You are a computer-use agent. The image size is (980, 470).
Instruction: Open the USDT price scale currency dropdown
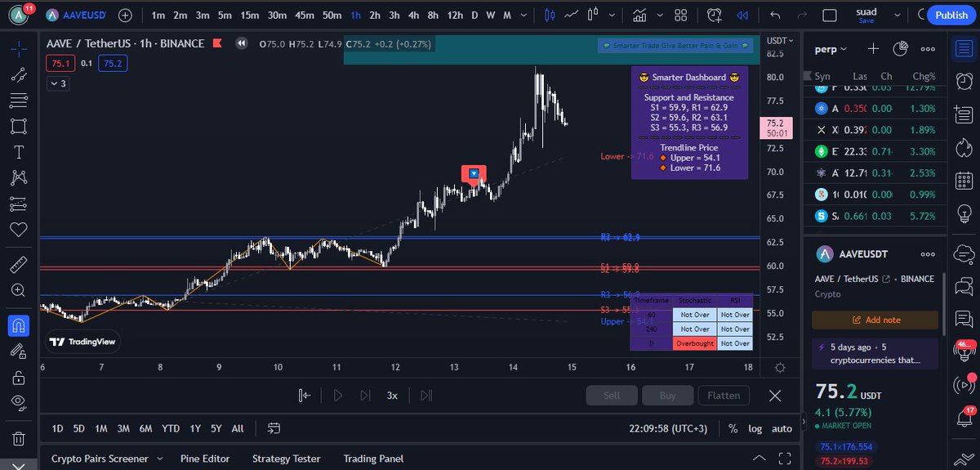click(x=778, y=40)
